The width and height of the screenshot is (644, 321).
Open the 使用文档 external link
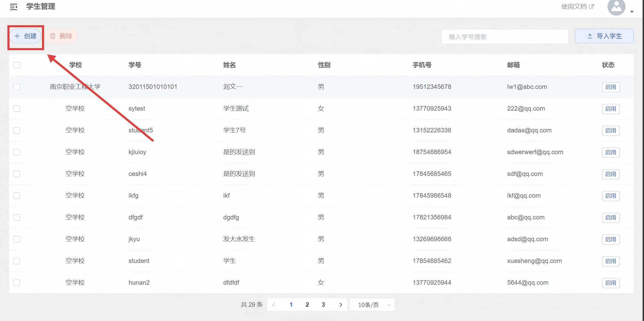pos(577,7)
